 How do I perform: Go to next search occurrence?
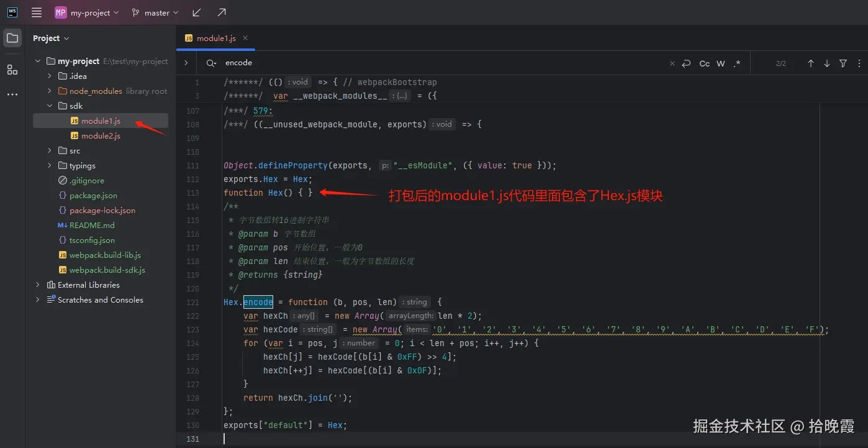click(827, 63)
